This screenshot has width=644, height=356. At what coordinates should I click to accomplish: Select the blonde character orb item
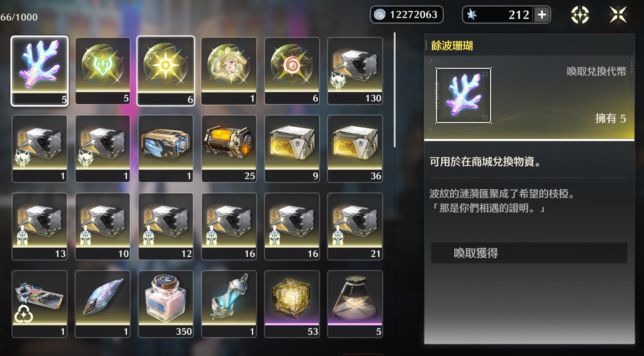click(229, 71)
